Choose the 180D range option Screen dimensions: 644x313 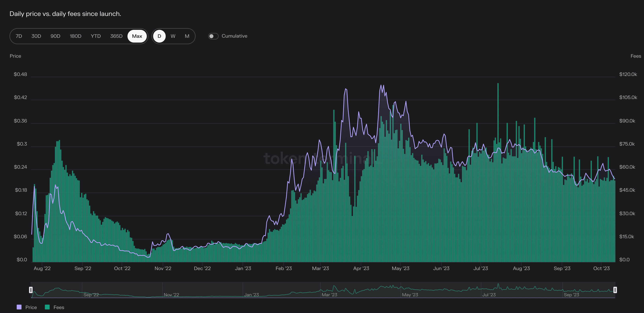(x=76, y=36)
